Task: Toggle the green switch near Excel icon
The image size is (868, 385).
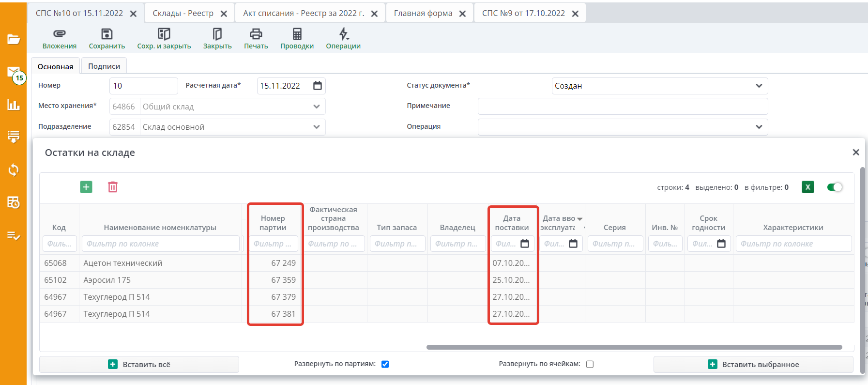Action: pos(835,187)
